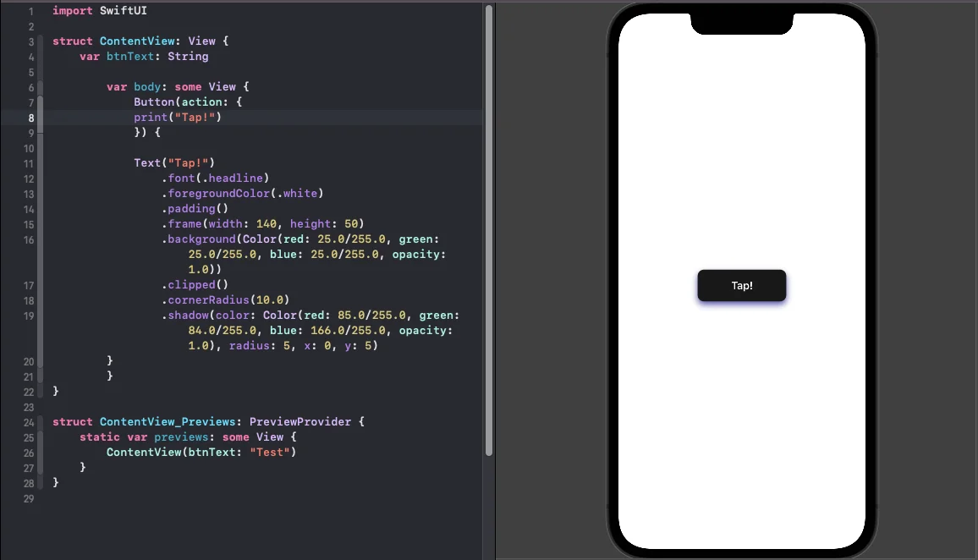Screen dimensions: 978x560
Task: Click line number 24 in the gutter
Action: 29,423
